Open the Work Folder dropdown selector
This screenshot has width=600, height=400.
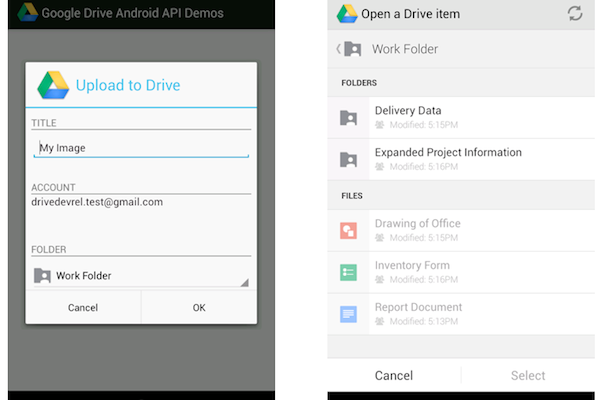(140, 275)
